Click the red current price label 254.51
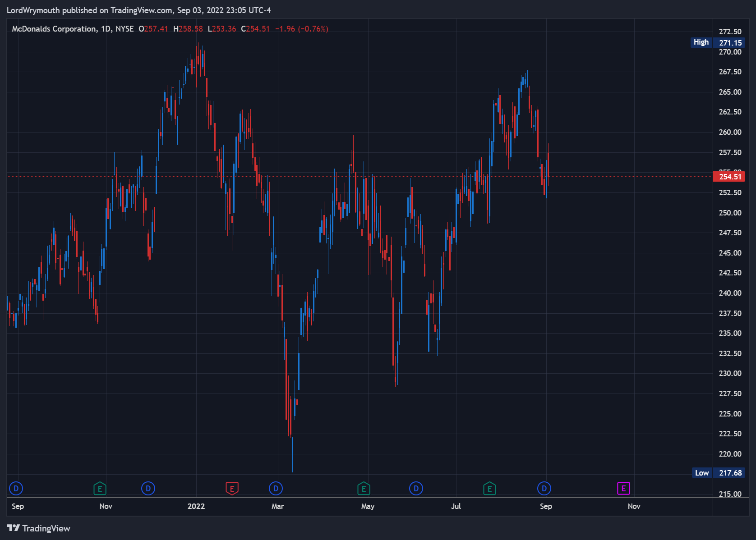756x540 pixels. tap(729, 177)
